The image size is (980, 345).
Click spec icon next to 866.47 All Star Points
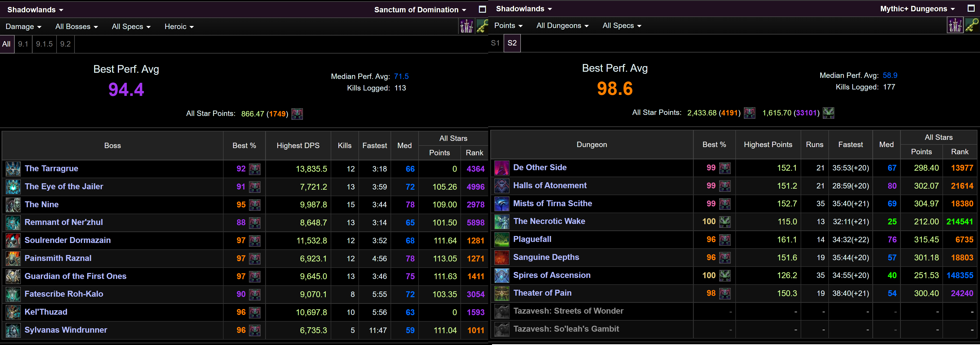pyautogui.click(x=297, y=113)
